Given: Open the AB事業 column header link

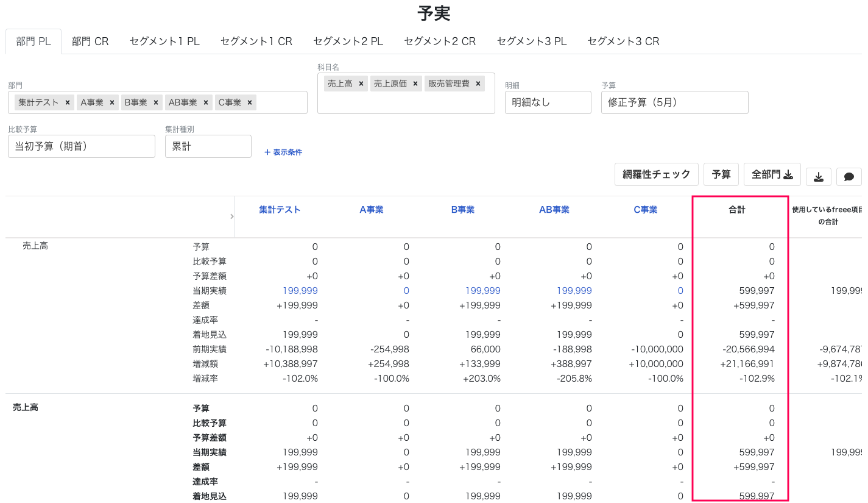Looking at the screenshot, I should (x=554, y=210).
